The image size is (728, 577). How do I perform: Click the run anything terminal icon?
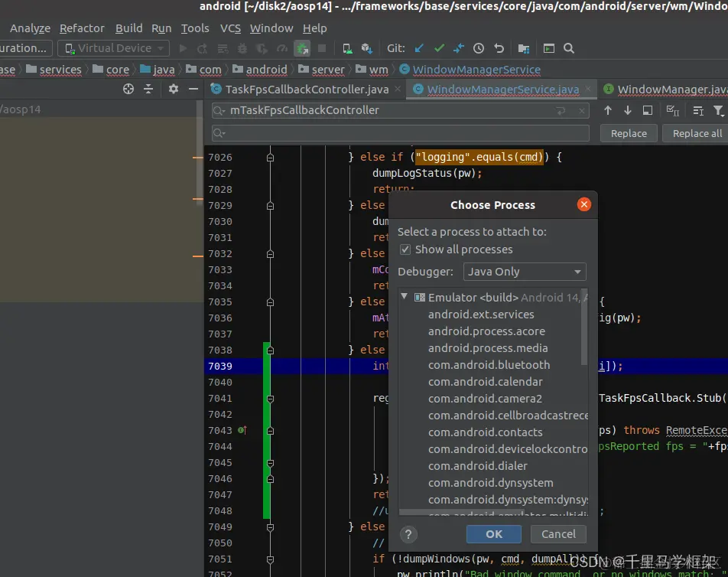coord(549,48)
